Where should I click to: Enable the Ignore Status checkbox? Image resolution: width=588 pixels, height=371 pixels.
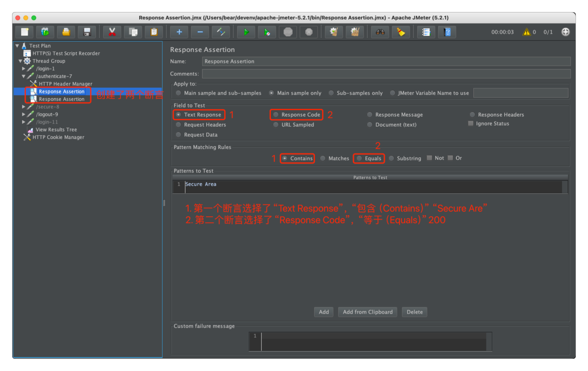coord(489,124)
